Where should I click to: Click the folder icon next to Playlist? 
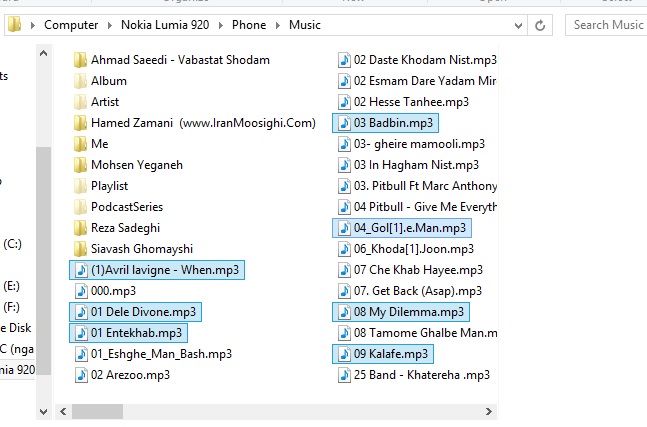[x=80, y=186]
